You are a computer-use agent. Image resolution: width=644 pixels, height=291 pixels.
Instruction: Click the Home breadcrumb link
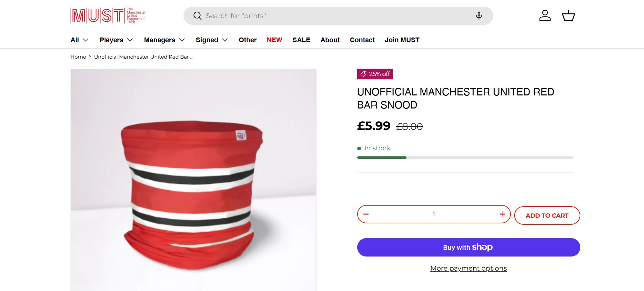78,57
